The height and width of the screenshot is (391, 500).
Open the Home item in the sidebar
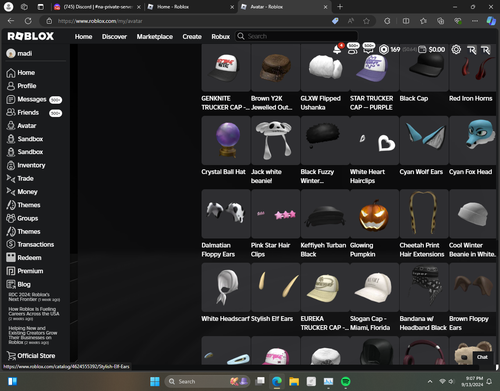[x=21, y=73]
